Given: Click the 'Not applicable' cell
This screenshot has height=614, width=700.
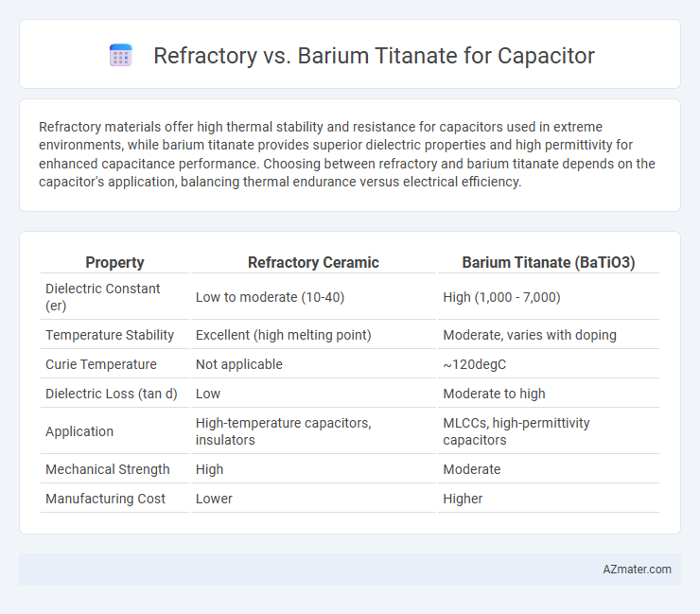Looking at the screenshot, I should [x=313, y=364].
